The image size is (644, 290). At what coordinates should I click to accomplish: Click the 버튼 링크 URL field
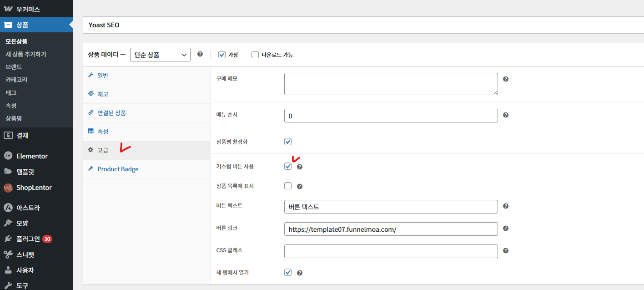pos(391,229)
